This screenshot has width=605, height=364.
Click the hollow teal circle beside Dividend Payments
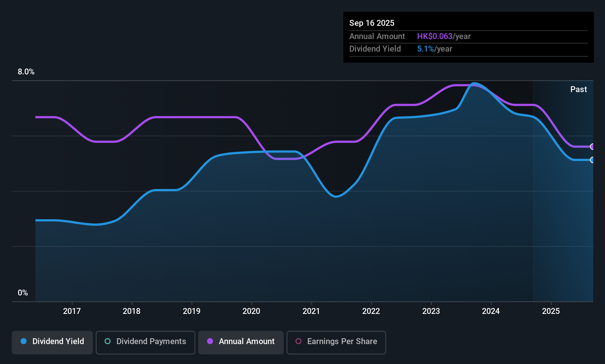[x=107, y=342]
